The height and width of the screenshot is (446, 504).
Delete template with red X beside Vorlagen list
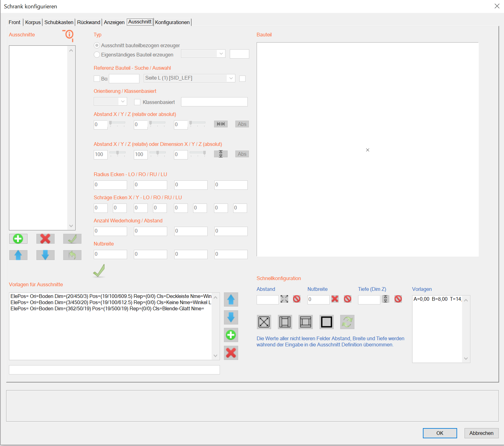point(231,353)
